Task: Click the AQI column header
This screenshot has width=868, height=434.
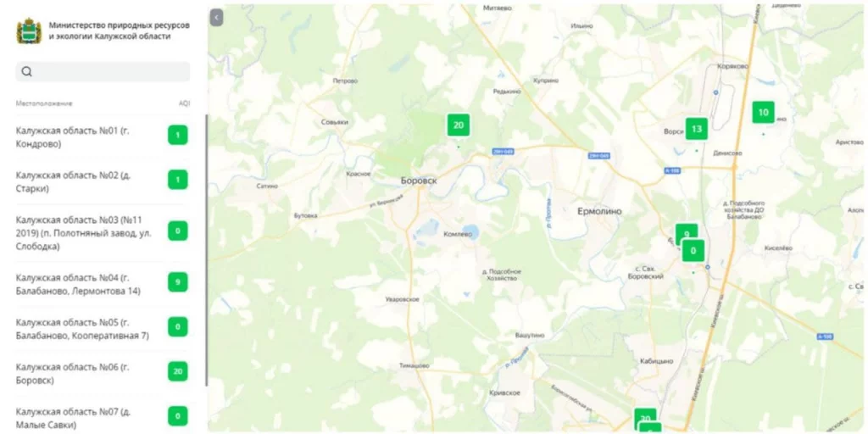Action: click(184, 103)
